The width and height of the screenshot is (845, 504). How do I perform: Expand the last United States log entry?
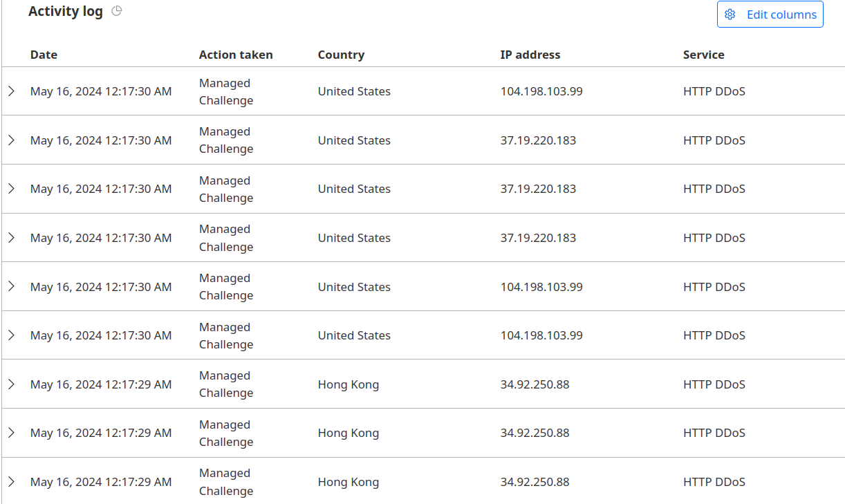pyautogui.click(x=11, y=335)
